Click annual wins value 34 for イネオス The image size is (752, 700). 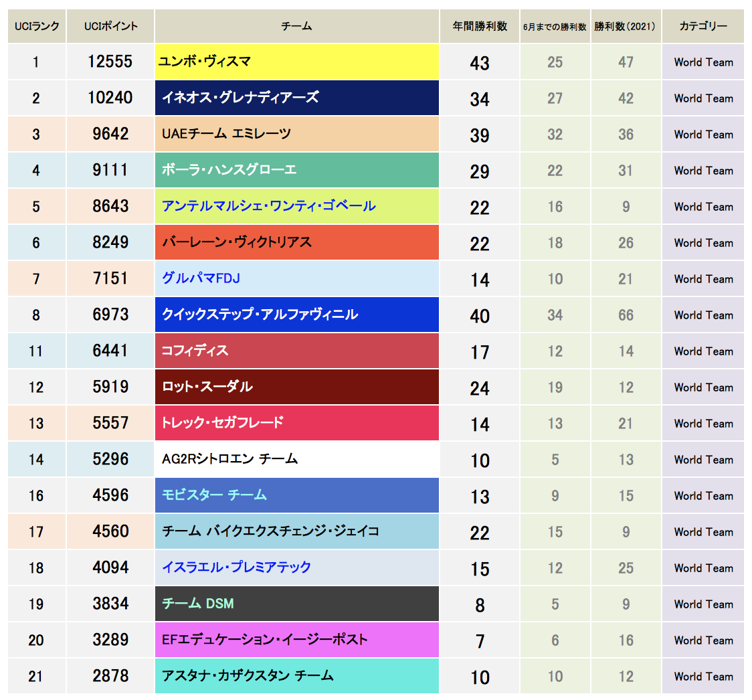[480, 99]
